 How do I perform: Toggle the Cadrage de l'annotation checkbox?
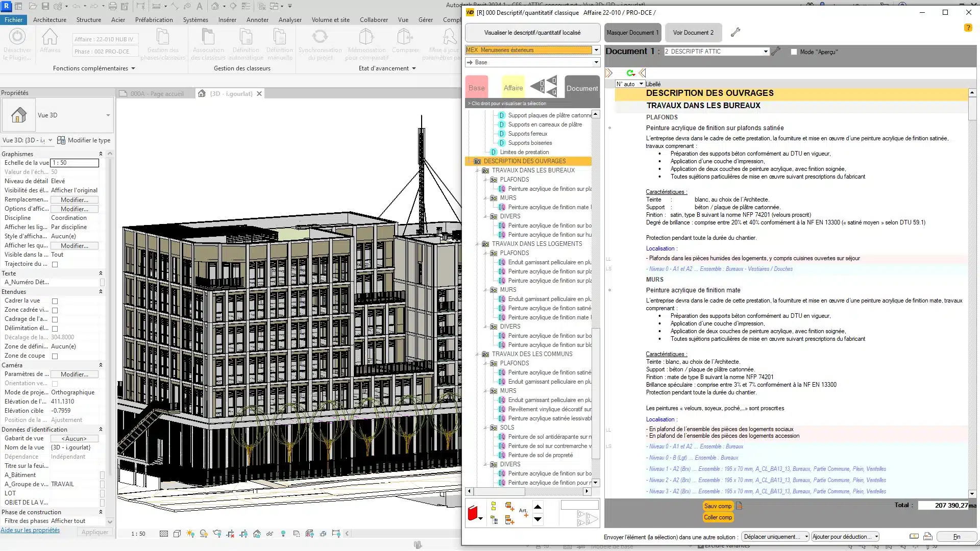(55, 319)
